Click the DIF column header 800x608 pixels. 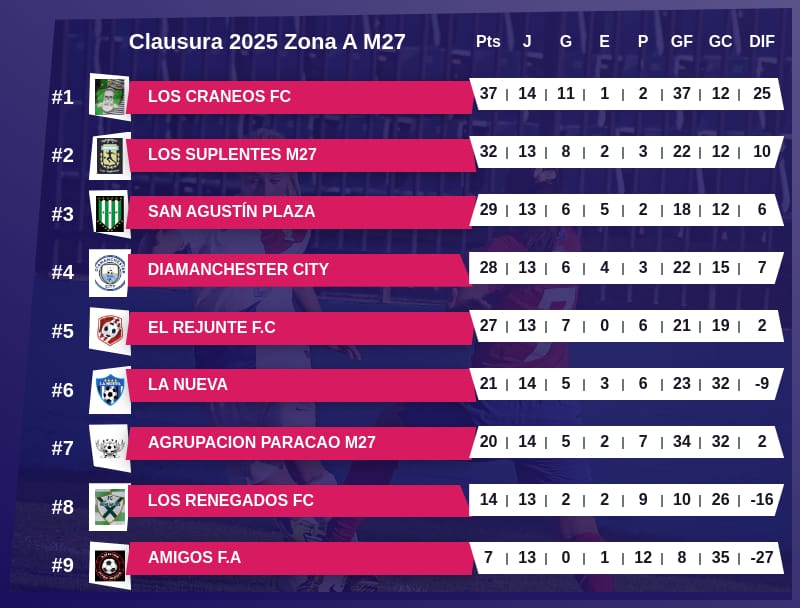pos(761,41)
